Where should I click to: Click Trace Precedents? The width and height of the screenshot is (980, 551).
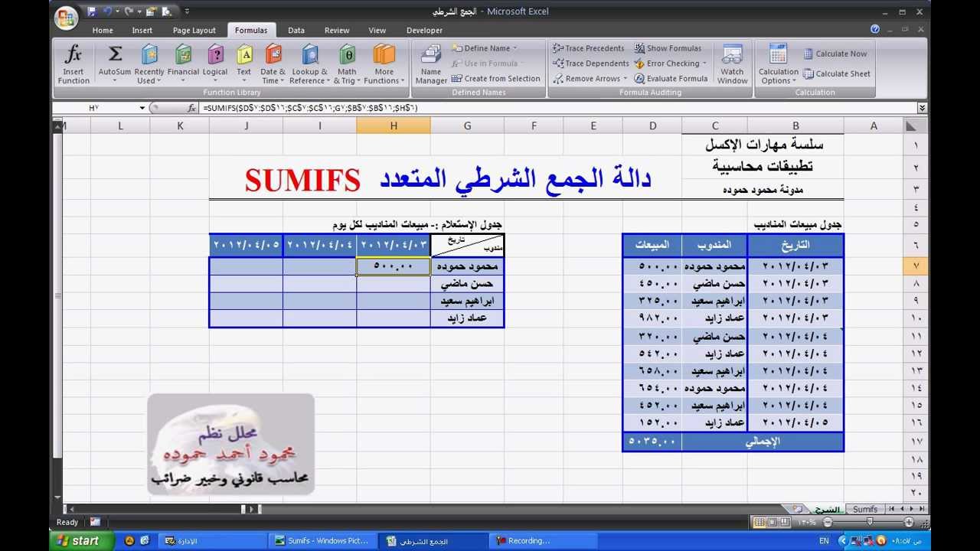589,48
